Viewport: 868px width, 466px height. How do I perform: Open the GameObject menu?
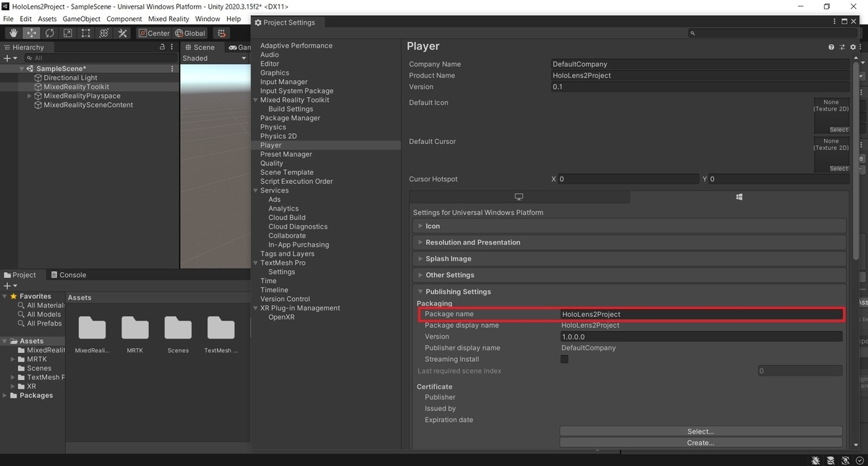[82, 18]
